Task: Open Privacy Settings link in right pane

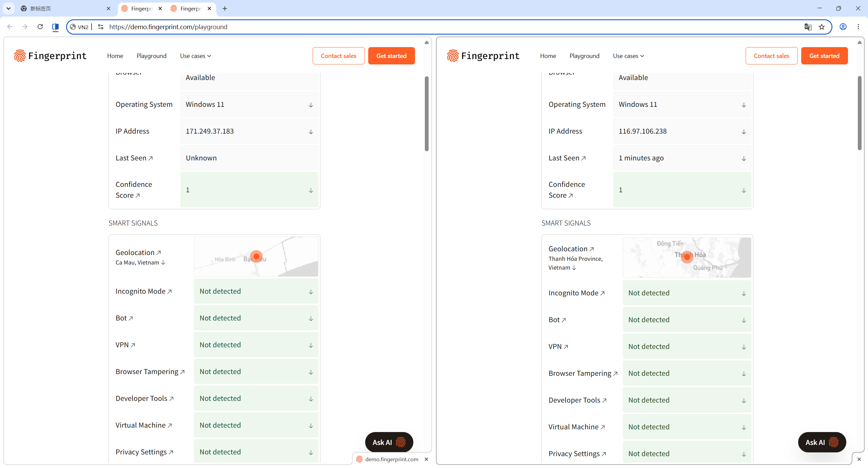Action: [x=577, y=454]
